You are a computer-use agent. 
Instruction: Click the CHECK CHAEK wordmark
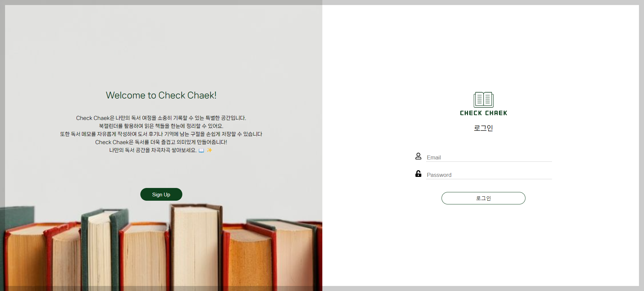[x=484, y=113]
